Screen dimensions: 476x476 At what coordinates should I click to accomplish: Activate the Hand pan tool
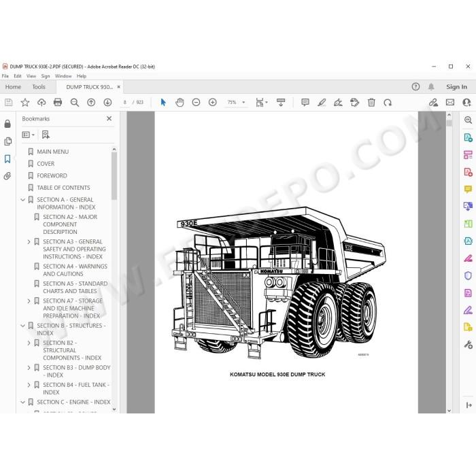[180, 103]
